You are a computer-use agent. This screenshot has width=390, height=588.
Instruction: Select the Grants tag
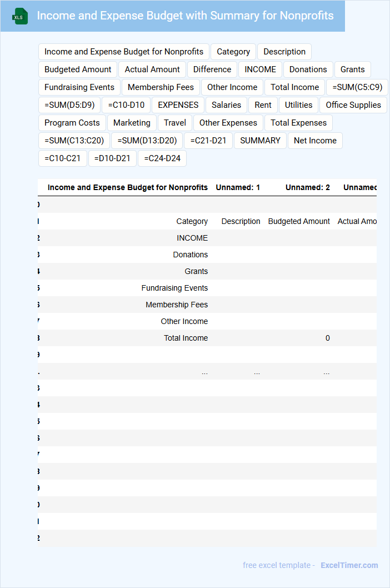352,69
